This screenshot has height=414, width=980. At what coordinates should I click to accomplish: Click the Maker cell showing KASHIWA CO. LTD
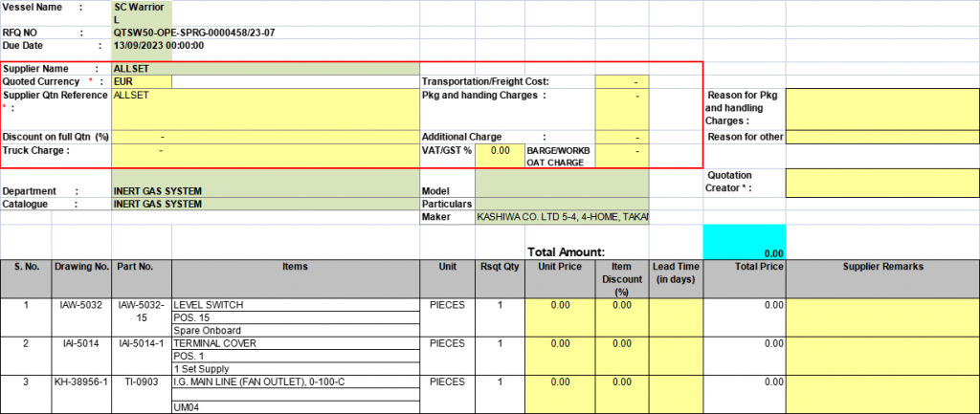click(561, 218)
